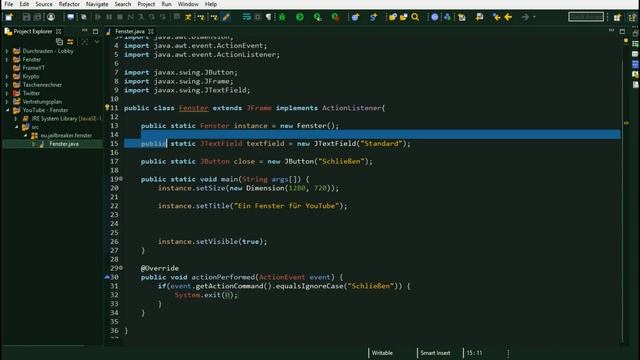Select the Project Explorer tab
Viewport: 640px width, 360px height.
coord(33,31)
